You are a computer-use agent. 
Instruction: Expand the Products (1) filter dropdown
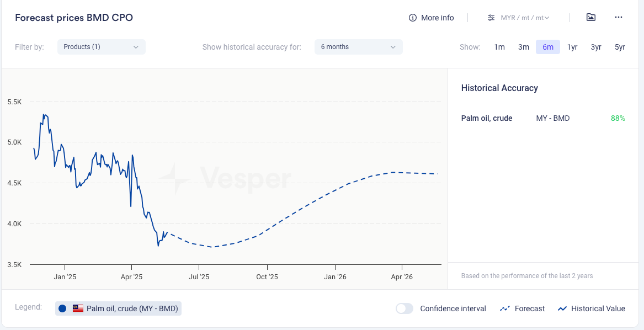pos(102,47)
